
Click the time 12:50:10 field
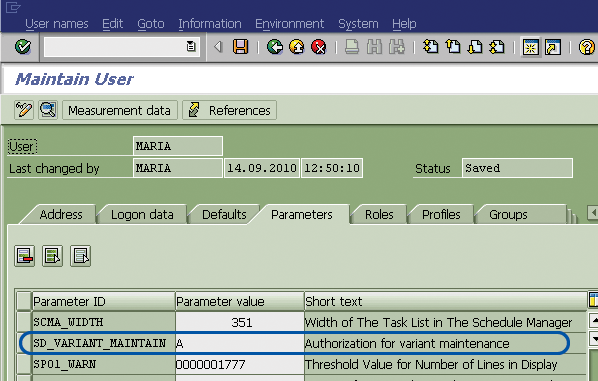[332, 168]
